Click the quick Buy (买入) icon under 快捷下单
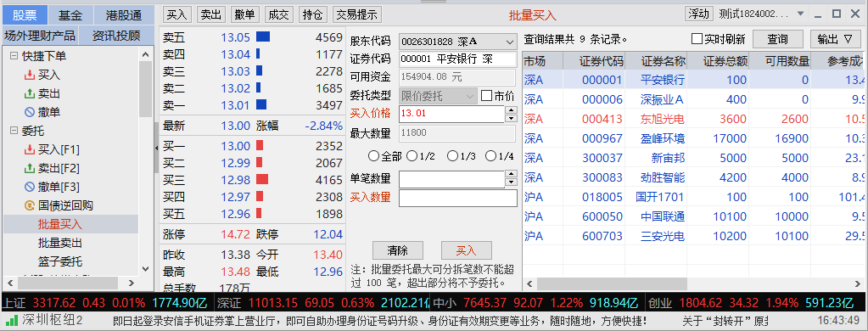The image size is (868, 331). point(30,76)
